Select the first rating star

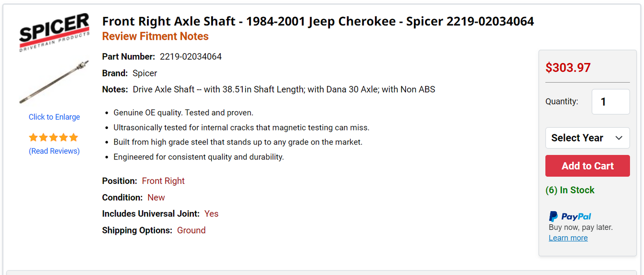pos(33,137)
